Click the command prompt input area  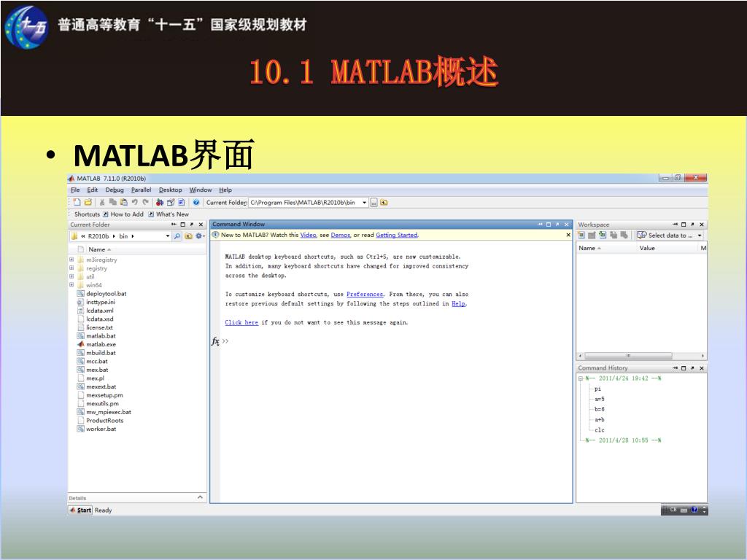point(395,341)
